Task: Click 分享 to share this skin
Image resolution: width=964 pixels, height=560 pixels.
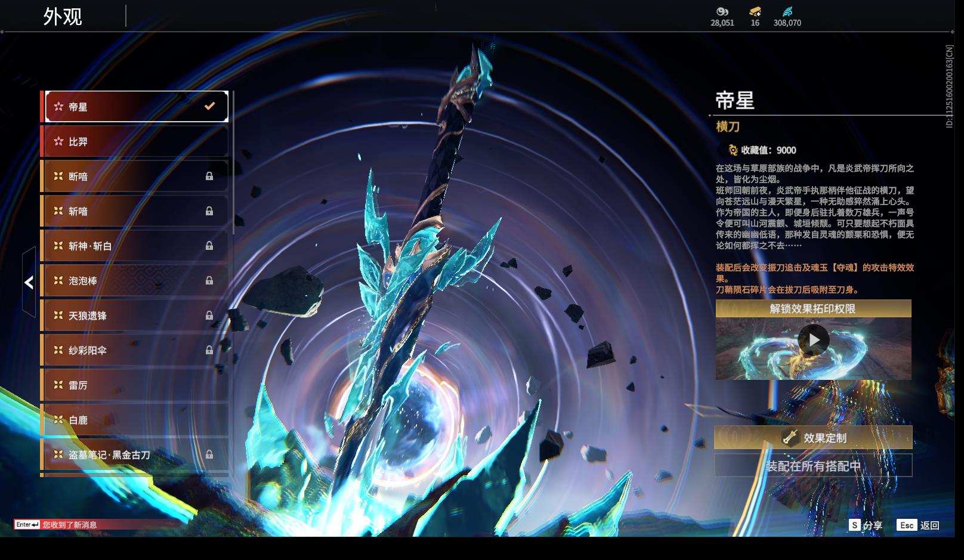Action: pos(873,525)
